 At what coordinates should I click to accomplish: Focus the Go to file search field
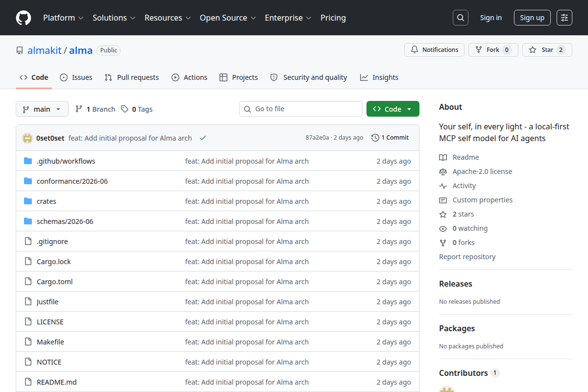click(301, 109)
